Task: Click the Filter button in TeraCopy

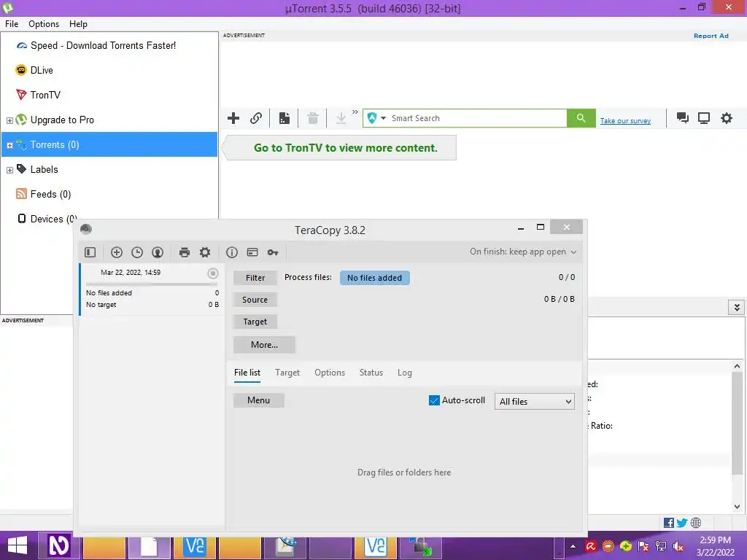Action: [x=255, y=278]
